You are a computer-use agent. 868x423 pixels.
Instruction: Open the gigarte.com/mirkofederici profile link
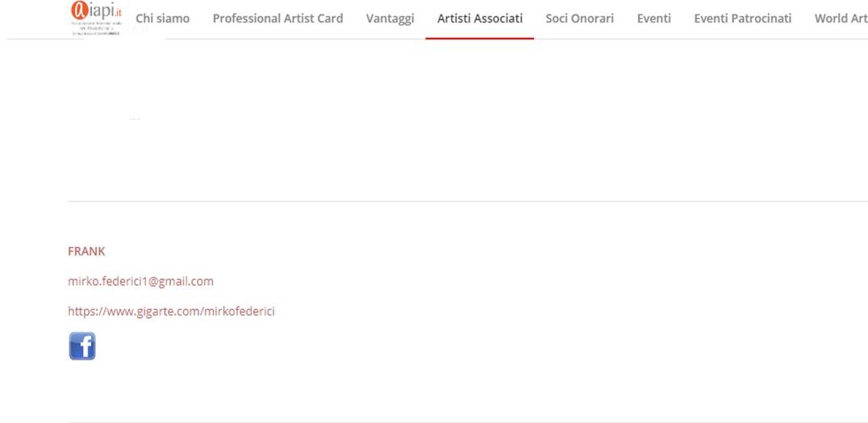tap(171, 311)
